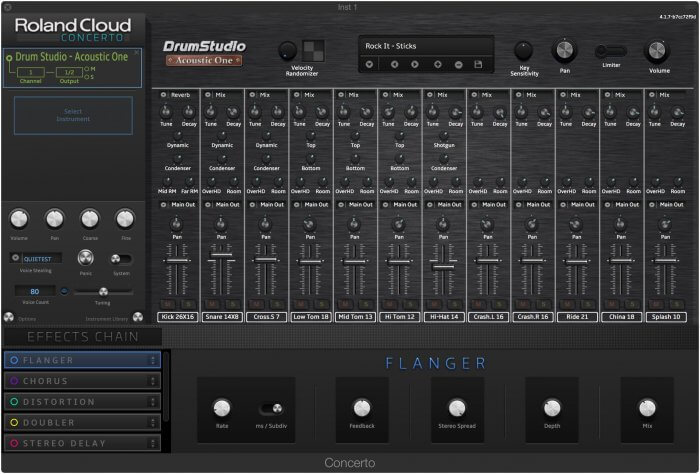Toggle the ms / Subdiv switch

pyautogui.click(x=267, y=408)
